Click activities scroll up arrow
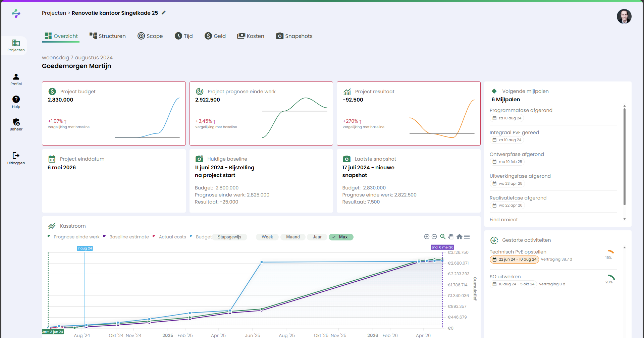 click(x=624, y=247)
